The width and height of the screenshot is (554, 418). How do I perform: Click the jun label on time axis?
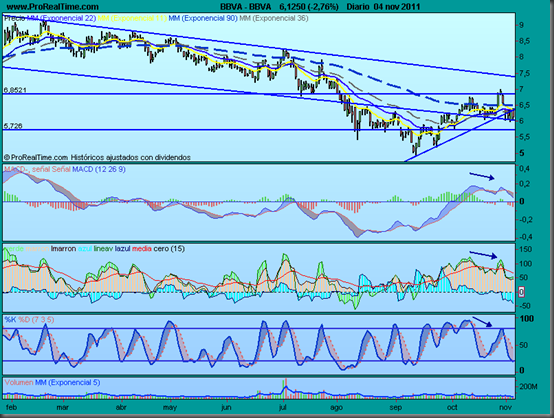click(x=226, y=407)
